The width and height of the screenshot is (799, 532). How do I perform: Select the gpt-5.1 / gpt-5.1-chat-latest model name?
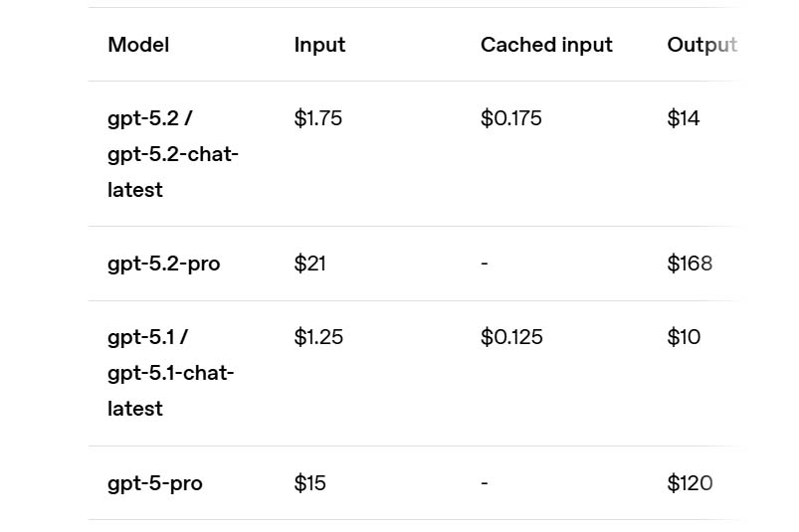click(x=170, y=373)
